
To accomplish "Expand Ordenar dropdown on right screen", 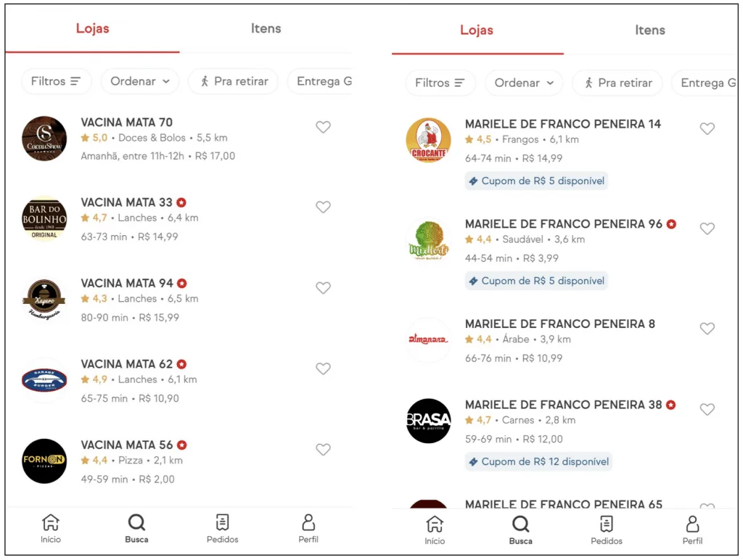I will [x=524, y=83].
